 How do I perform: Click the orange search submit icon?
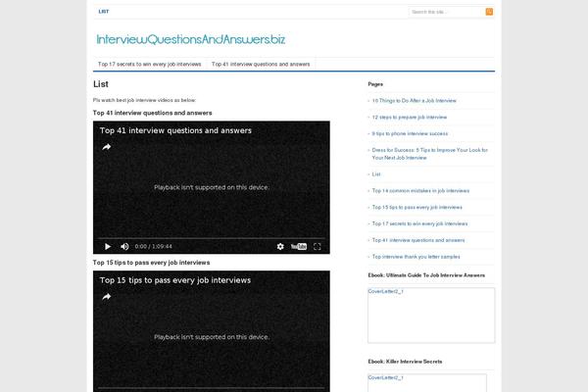tap(489, 12)
